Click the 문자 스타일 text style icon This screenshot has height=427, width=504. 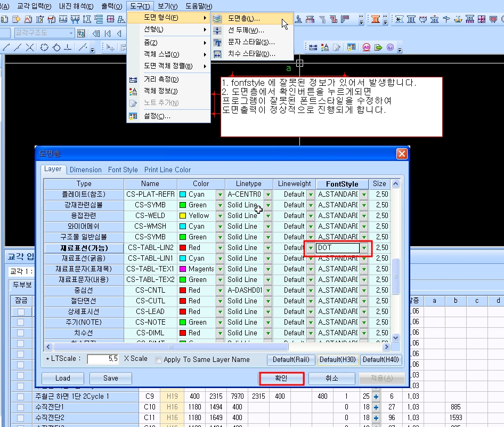[217, 43]
